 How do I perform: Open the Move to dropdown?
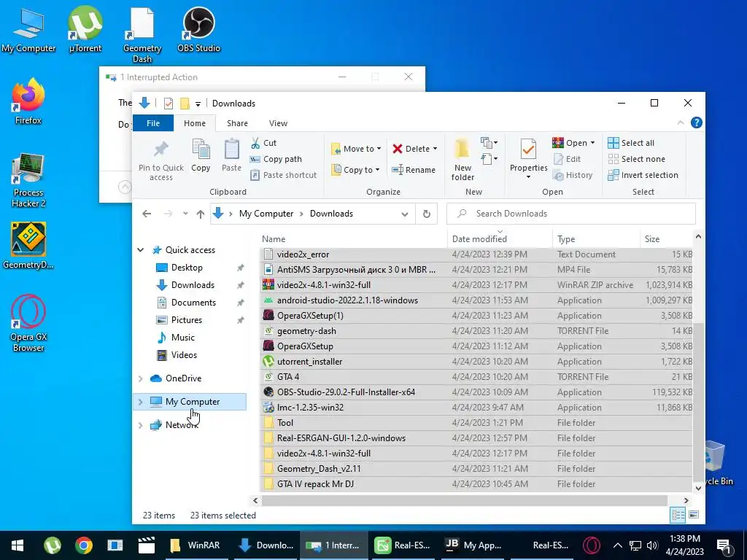click(356, 149)
